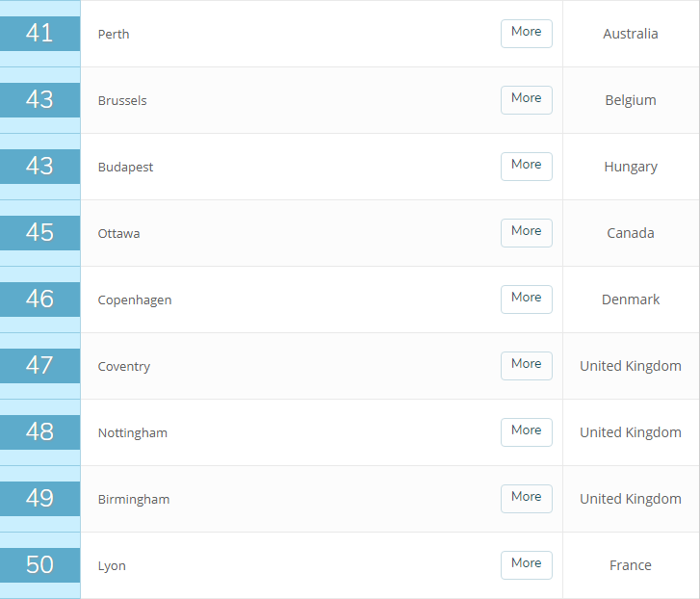Open the Nottingham More button
The width and height of the screenshot is (700, 599).
tap(526, 431)
